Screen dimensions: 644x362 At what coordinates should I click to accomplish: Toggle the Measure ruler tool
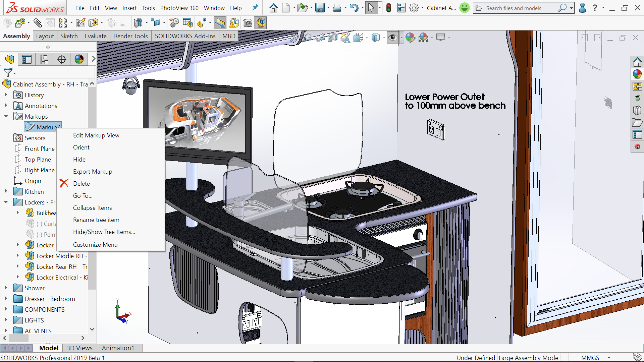coord(220,23)
